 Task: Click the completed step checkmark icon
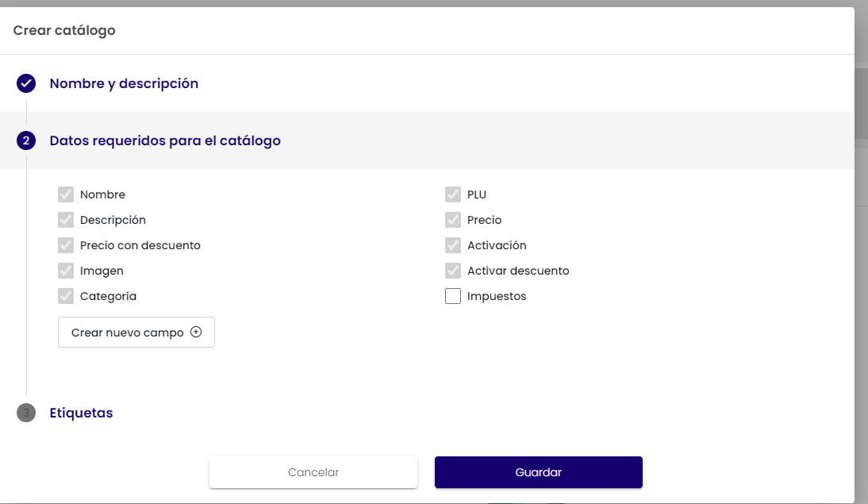26,83
